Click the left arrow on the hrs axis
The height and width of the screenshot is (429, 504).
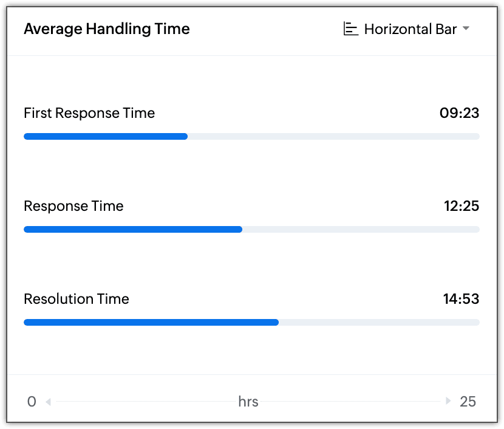point(49,402)
